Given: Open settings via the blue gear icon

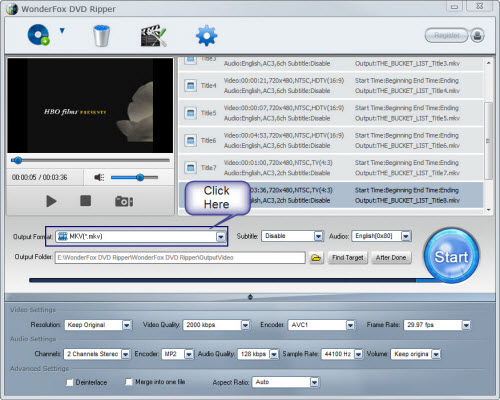Looking at the screenshot, I should click(x=206, y=35).
